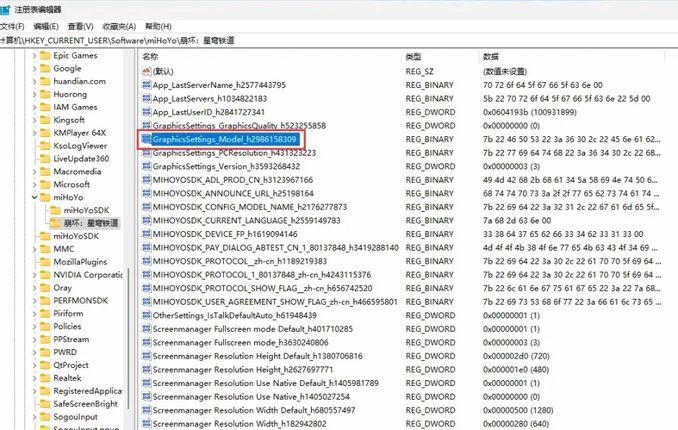Click the registry path address bar

[x=300, y=40]
